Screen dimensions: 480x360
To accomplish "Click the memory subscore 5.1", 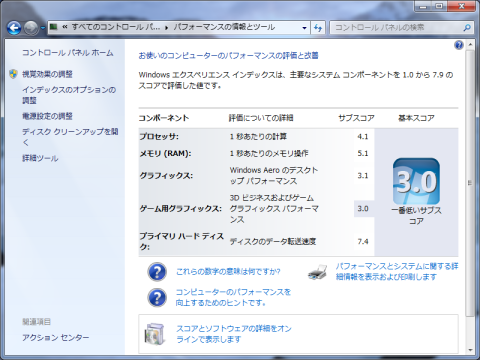I will 363,153.
